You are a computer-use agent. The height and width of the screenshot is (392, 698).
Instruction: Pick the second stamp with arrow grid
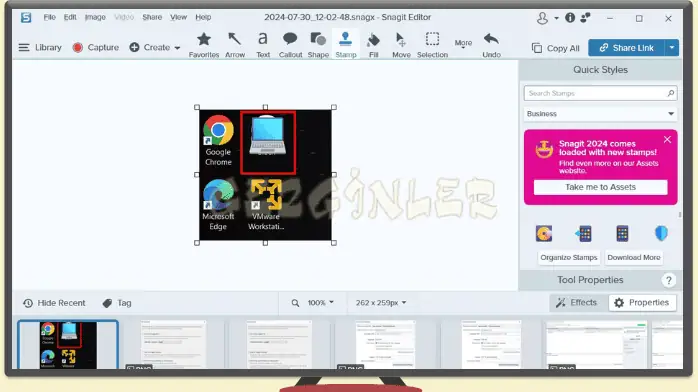point(584,234)
